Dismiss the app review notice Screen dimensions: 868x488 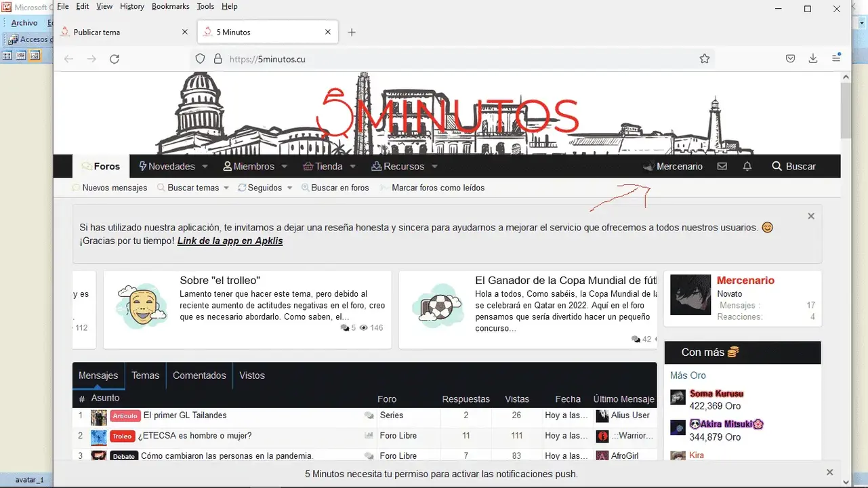coord(811,216)
